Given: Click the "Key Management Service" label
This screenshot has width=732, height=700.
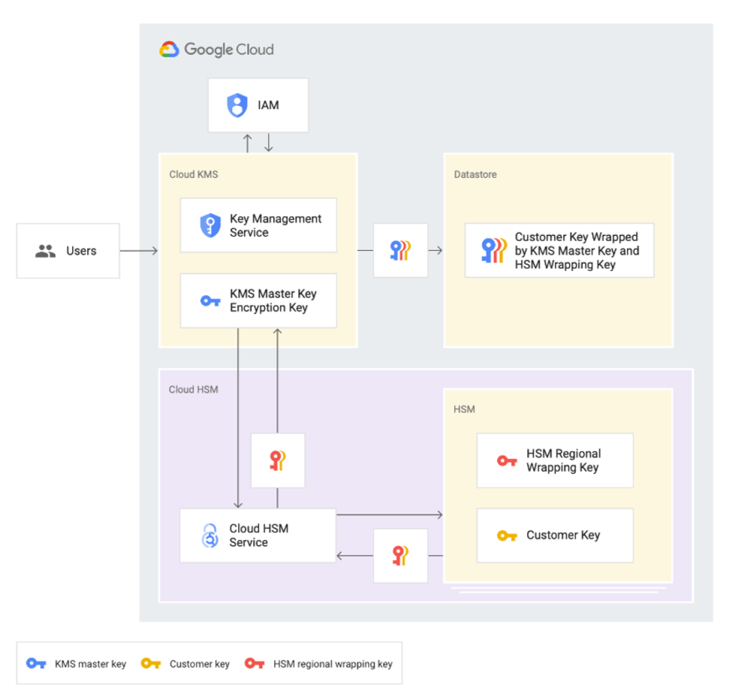Looking at the screenshot, I should click(x=276, y=225).
